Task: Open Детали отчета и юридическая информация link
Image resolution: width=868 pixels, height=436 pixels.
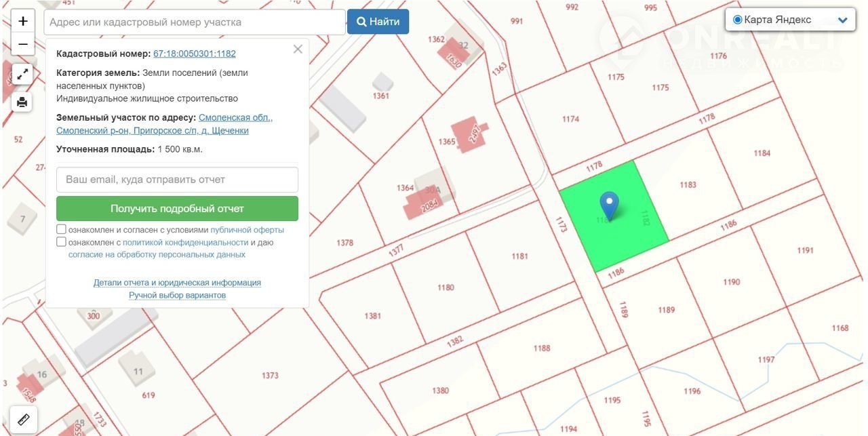Action: pyautogui.click(x=177, y=283)
